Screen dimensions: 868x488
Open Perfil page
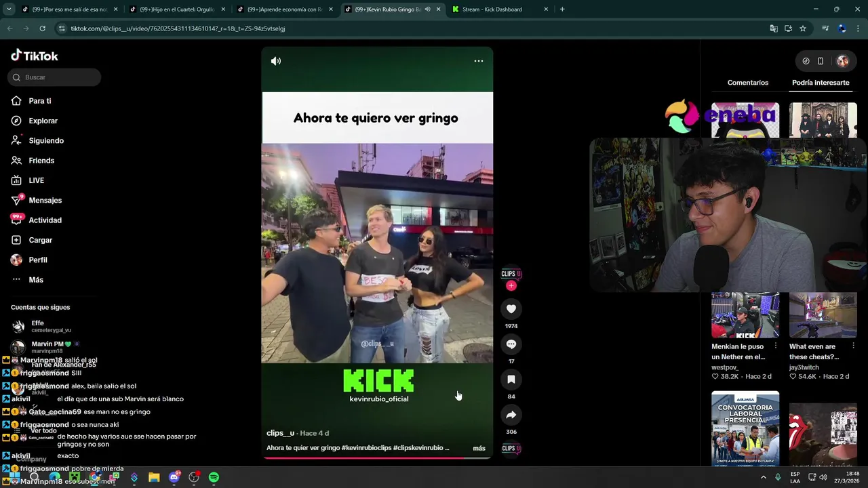(x=37, y=260)
